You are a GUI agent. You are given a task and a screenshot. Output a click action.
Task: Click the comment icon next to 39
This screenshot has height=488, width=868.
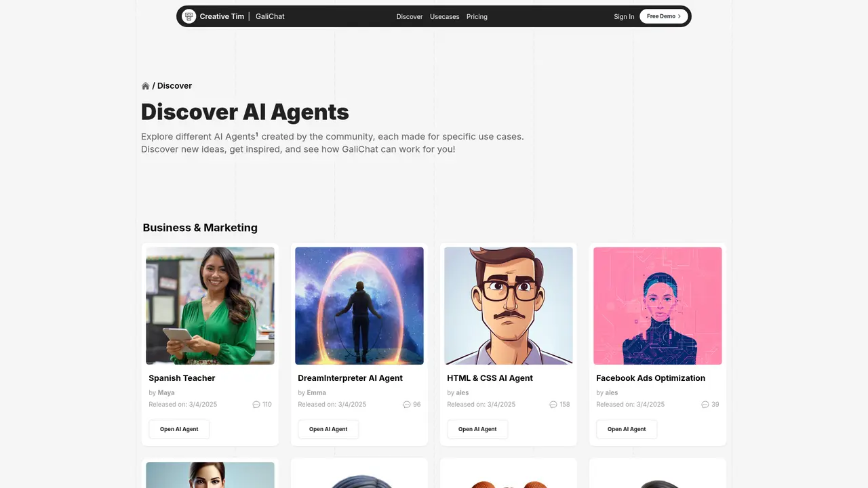(705, 405)
